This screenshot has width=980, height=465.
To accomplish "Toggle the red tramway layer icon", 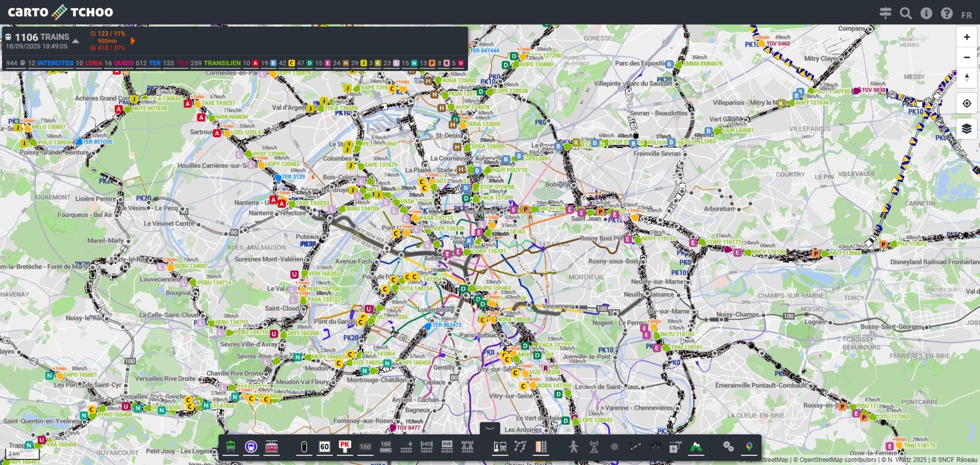I will coord(271,447).
